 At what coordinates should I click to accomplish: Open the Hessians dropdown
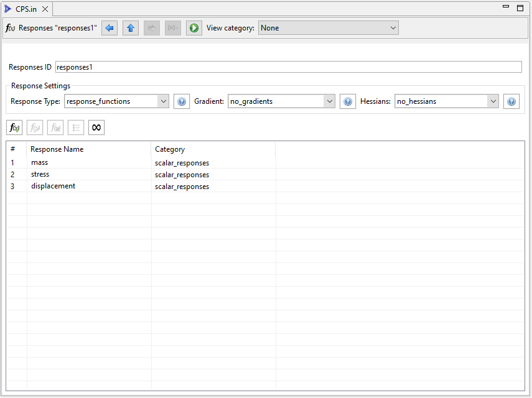pos(446,101)
